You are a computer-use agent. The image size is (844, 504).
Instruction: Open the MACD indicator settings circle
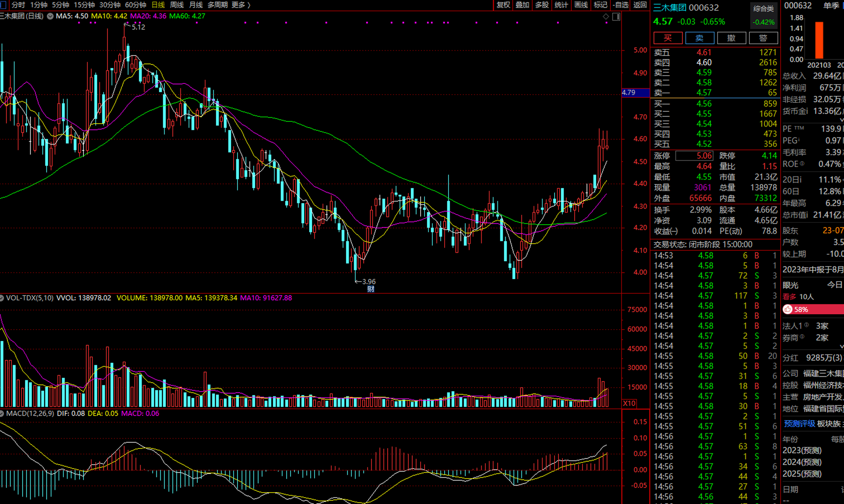tap(2, 413)
